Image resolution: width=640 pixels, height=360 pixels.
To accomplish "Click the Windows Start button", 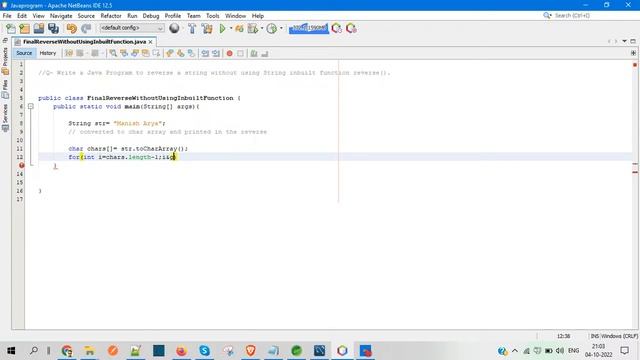I will click(11, 351).
